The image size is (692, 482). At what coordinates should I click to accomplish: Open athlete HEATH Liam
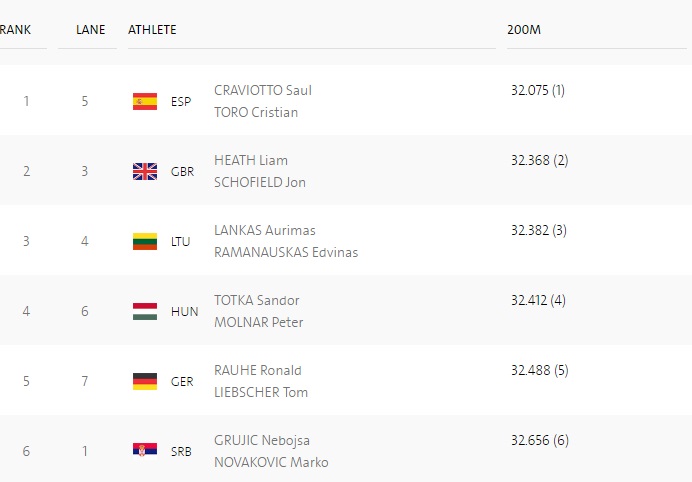(251, 160)
